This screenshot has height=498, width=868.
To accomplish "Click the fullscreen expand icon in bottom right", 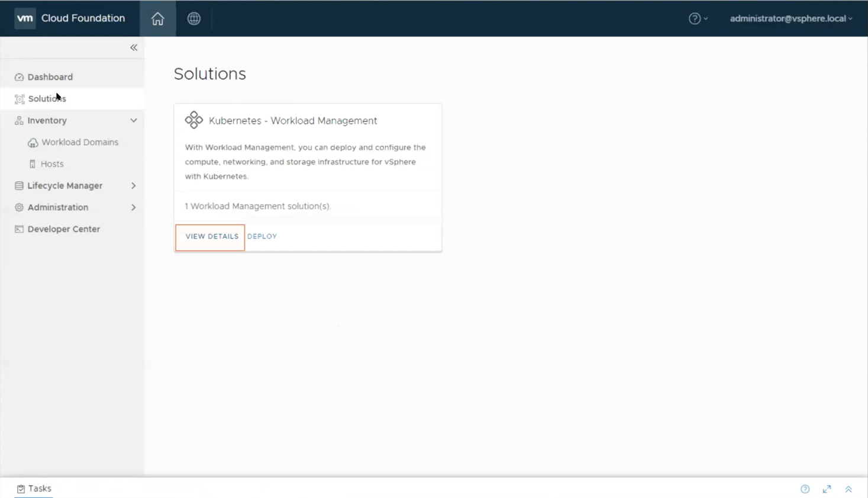I will (827, 489).
